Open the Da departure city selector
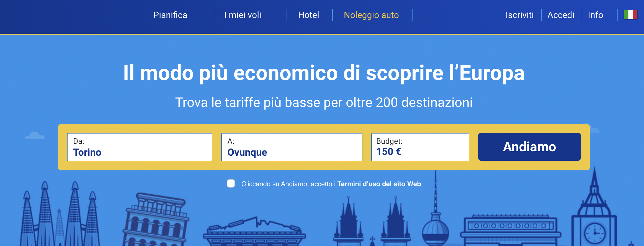Viewport: 644px width, 246px height. (x=140, y=147)
